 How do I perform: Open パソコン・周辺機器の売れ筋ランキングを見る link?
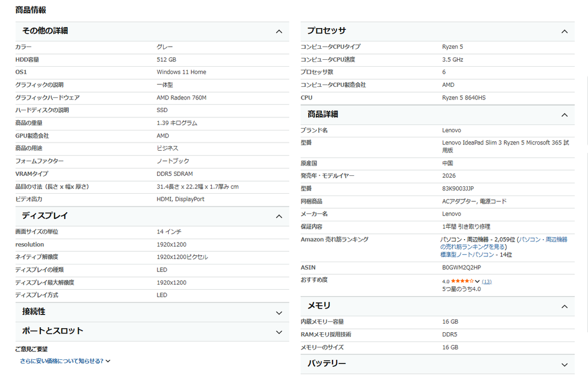click(504, 243)
